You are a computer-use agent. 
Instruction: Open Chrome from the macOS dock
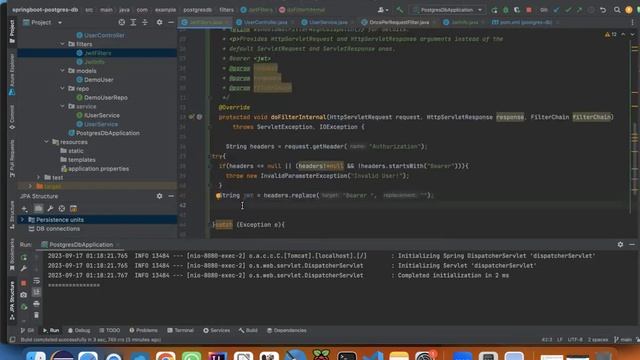click(165, 356)
